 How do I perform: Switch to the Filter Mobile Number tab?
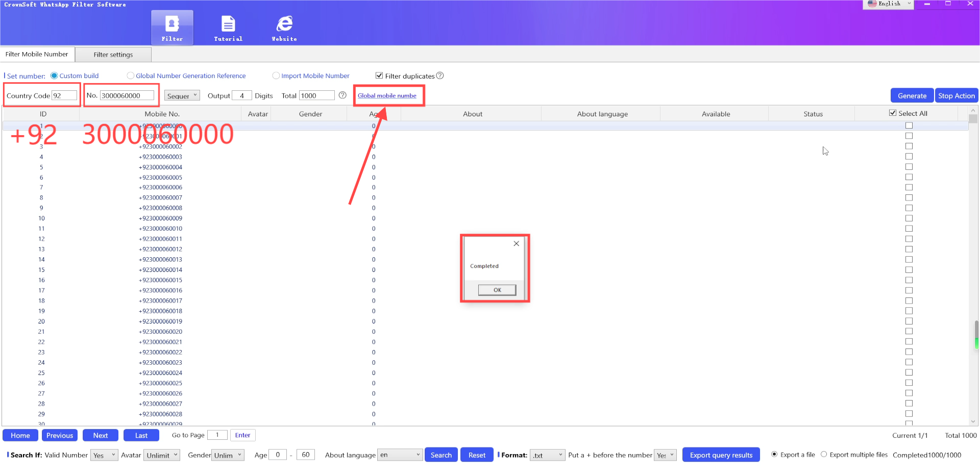tap(37, 54)
